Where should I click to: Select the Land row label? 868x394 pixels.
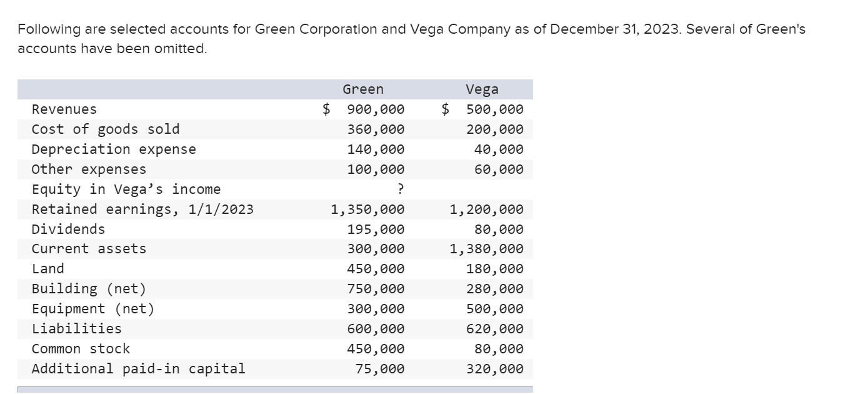coord(48,269)
